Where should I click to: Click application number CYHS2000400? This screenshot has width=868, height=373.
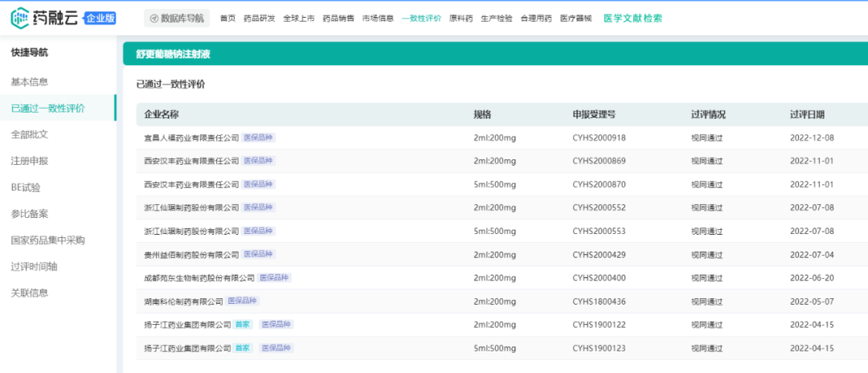pos(599,278)
